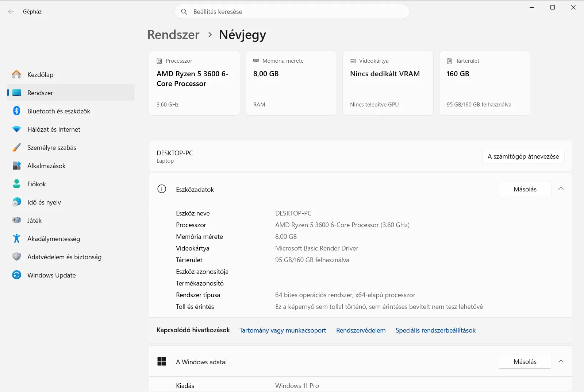Click the Beállítás keresése search field

tap(292, 12)
